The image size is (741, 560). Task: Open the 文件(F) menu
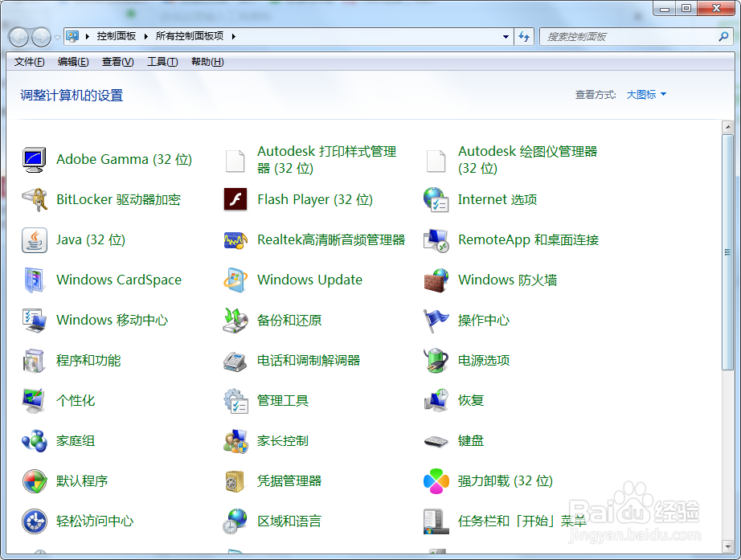(x=29, y=62)
